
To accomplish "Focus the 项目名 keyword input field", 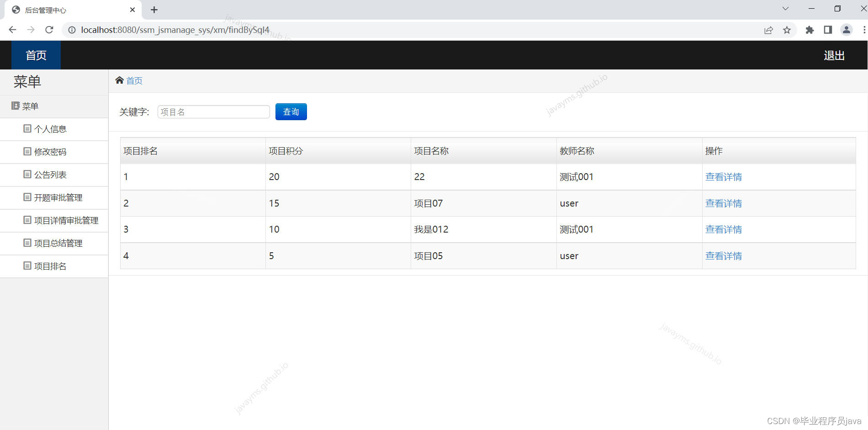I will tap(214, 112).
